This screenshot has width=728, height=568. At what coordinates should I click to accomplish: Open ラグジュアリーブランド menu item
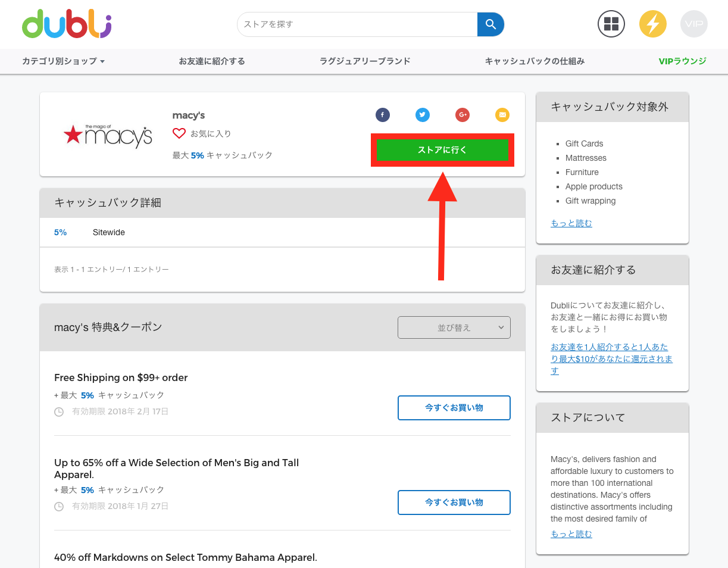click(x=365, y=61)
